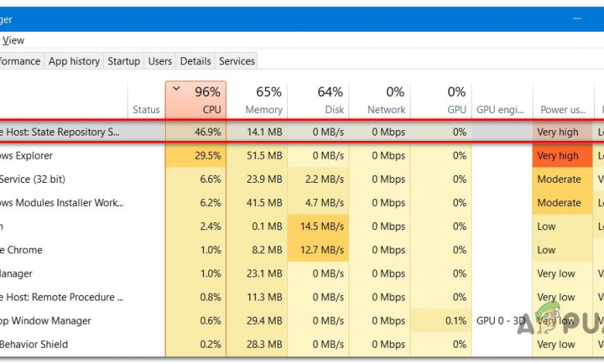Image resolution: width=604 pixels, height=364 pixels.
Task: Go to the Users tab
Action: pos(160,61)
